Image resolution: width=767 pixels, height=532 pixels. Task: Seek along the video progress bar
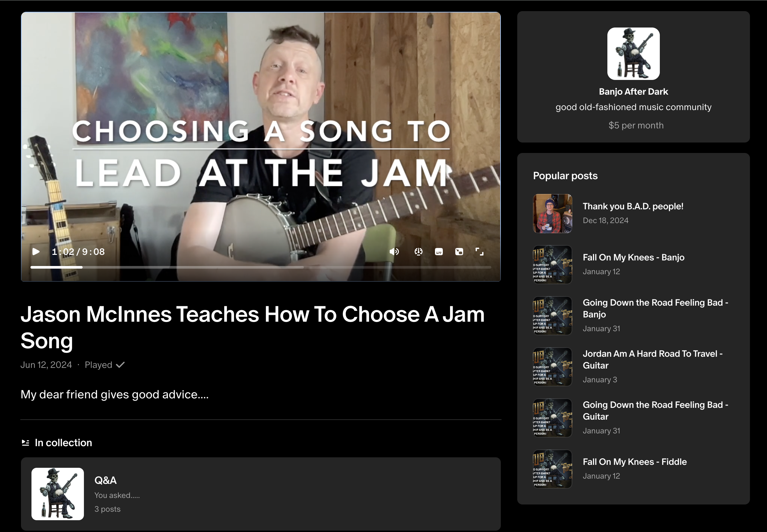[261, 267]
